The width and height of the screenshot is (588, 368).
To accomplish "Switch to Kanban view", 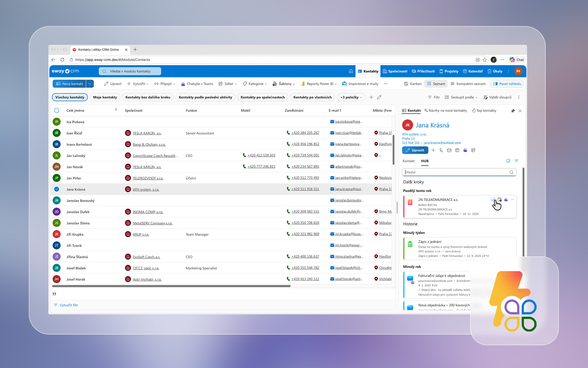I will click(x=413, y=84).
